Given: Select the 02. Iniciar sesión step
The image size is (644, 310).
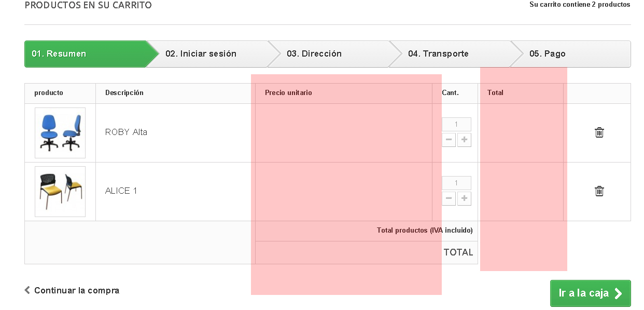Looking at the screenshot, I should click(201, 54).
